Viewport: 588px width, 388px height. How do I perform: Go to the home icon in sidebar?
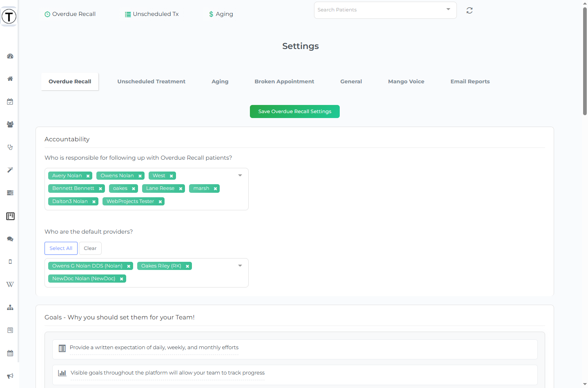pos(10,79)
